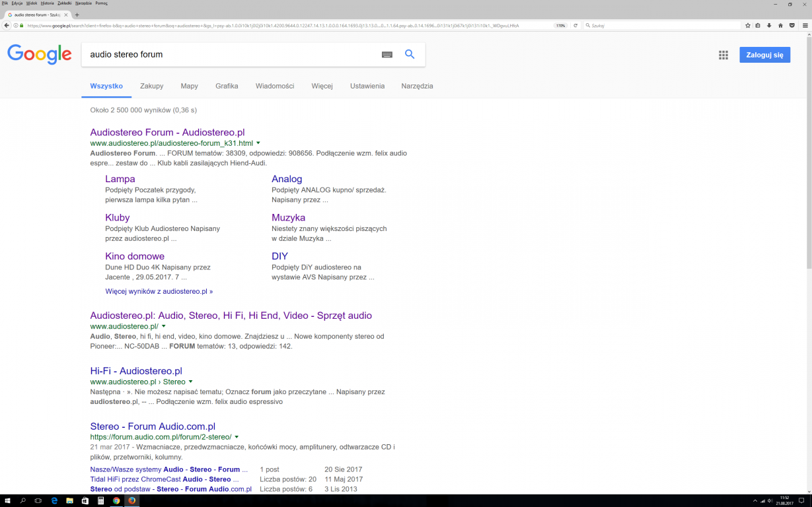Show bookmarks list icon in Firefox toolbar
This screenshot has width=812, height=507.
coord(758,26)
